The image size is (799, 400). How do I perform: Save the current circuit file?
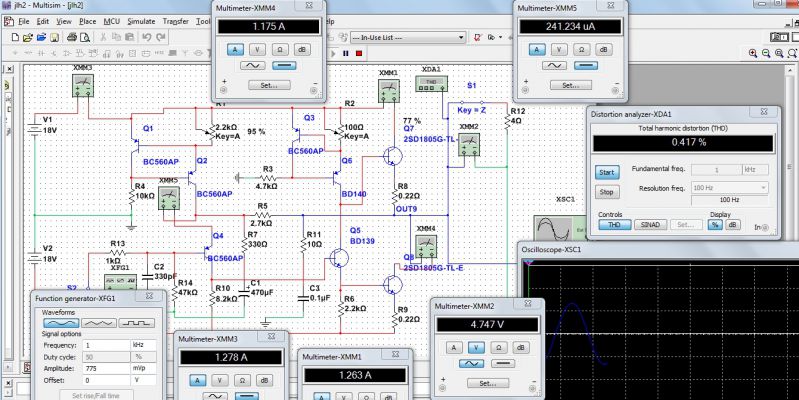55,37
